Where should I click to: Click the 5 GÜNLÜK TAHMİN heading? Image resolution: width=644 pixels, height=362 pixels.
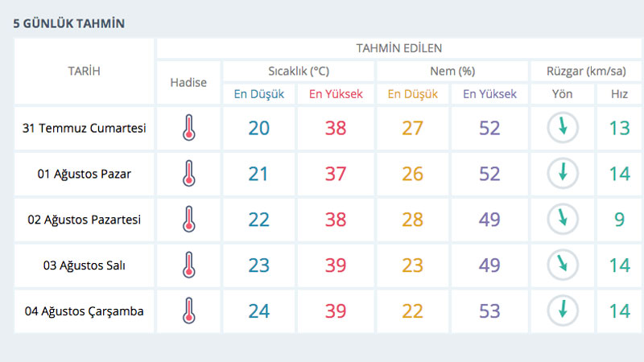coord(69,23)
